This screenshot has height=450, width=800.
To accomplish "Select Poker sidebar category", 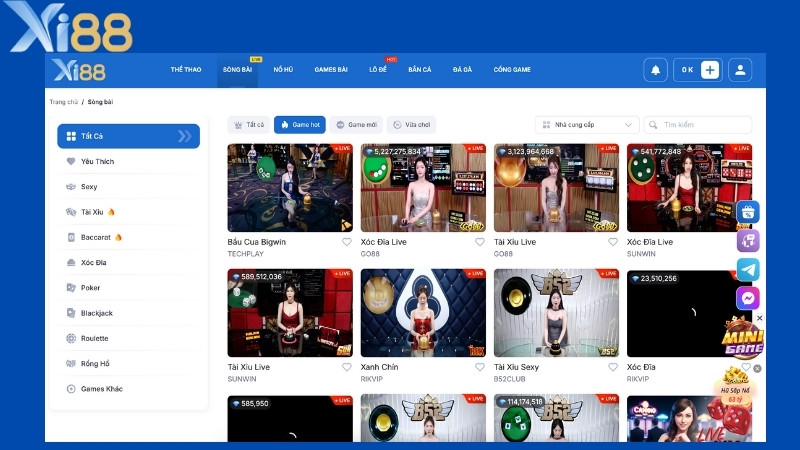I will (x=129, y=288).
